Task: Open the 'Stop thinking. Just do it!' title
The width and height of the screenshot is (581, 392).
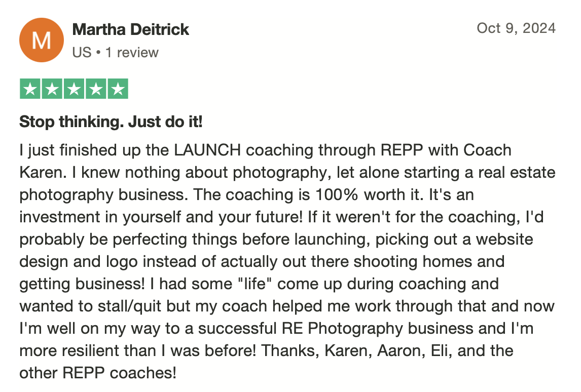Action: tap(111, 122)
